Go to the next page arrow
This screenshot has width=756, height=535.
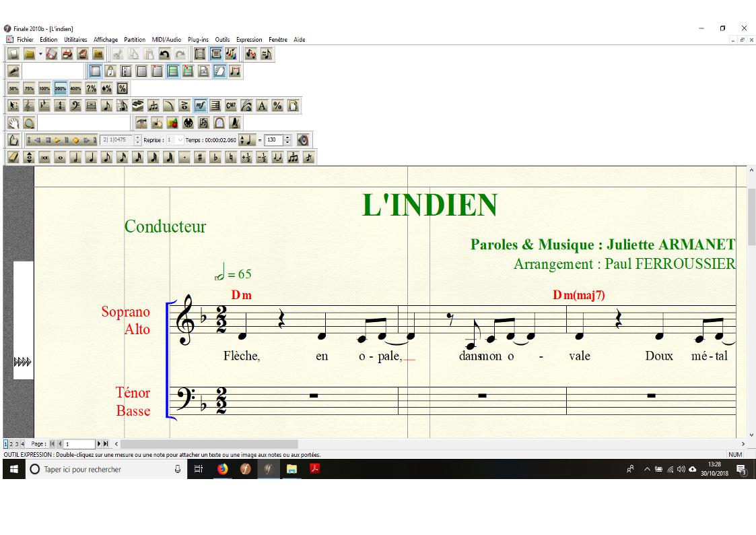tap(99, 444)
